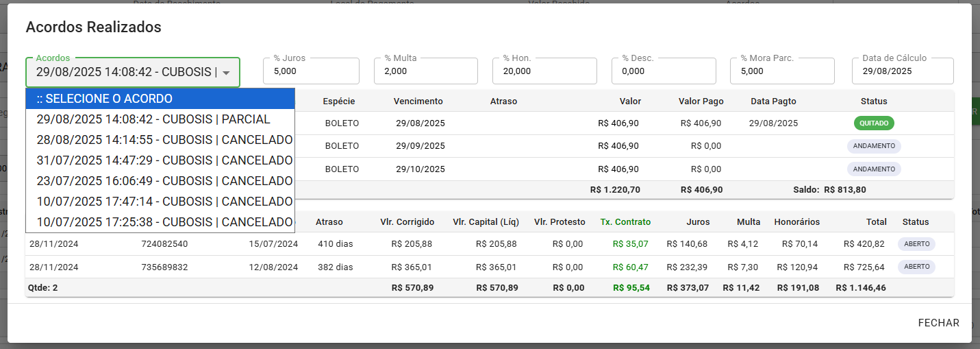Click the Vencimento column header
The image size is (980, 349).
point(418,101)
